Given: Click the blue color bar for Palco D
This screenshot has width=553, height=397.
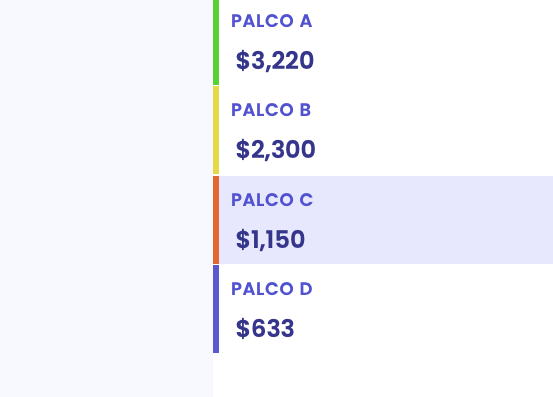Looking at the screenshot, I should [216, 309].
